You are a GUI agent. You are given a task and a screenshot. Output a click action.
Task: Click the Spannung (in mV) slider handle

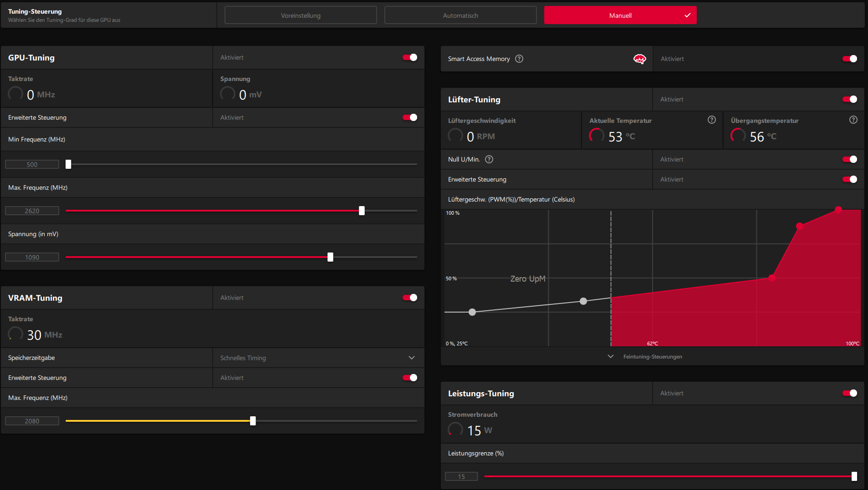point(330,257)
